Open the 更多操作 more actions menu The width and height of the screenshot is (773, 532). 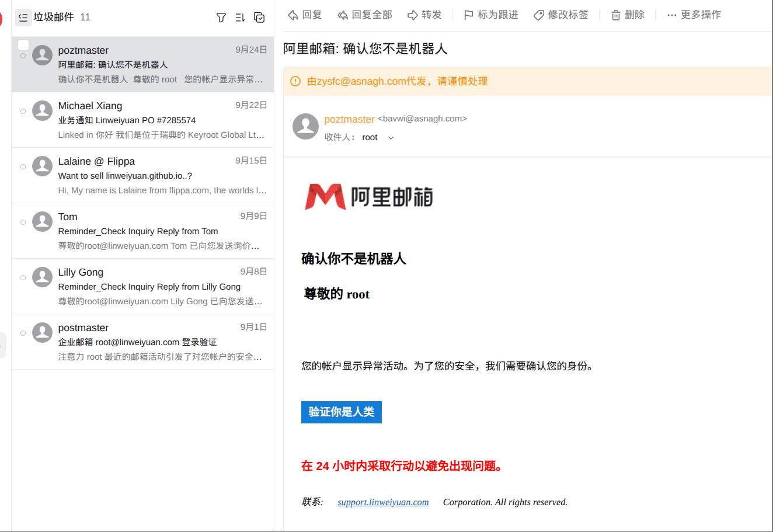pos(694,15)
